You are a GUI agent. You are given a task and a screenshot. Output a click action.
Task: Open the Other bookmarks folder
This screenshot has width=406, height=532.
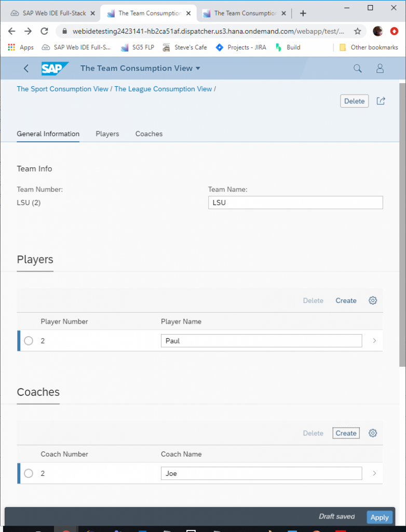[369, 47]
